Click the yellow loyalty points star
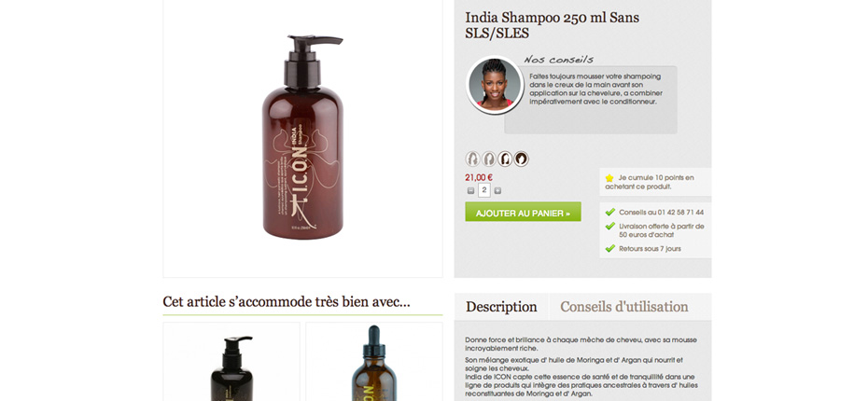Screen dimensions: 868x401 [609, 178]
